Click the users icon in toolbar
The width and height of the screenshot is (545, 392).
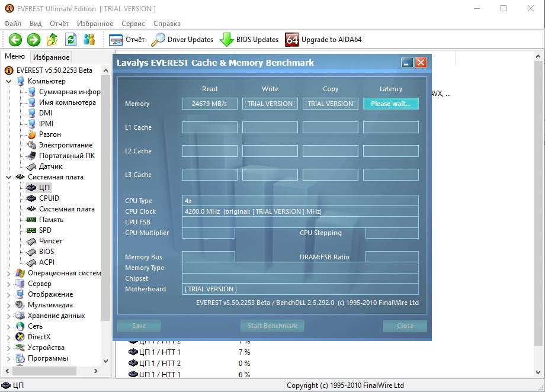tap(89, 40)
